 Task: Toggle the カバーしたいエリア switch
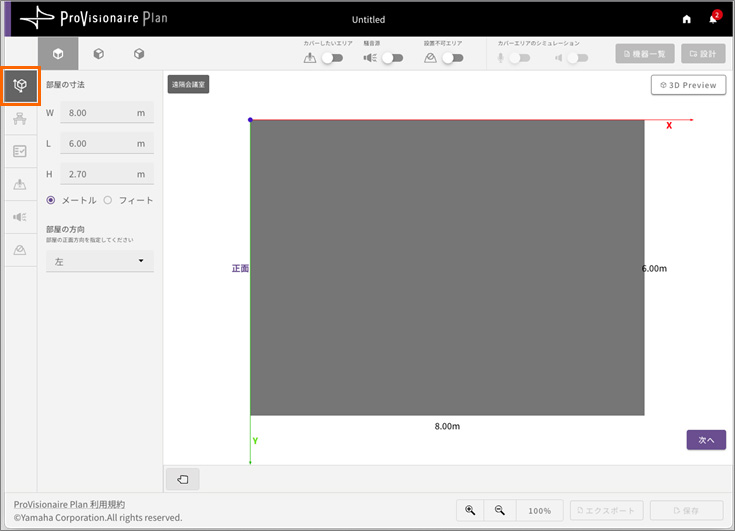click(x=332, y=58)
